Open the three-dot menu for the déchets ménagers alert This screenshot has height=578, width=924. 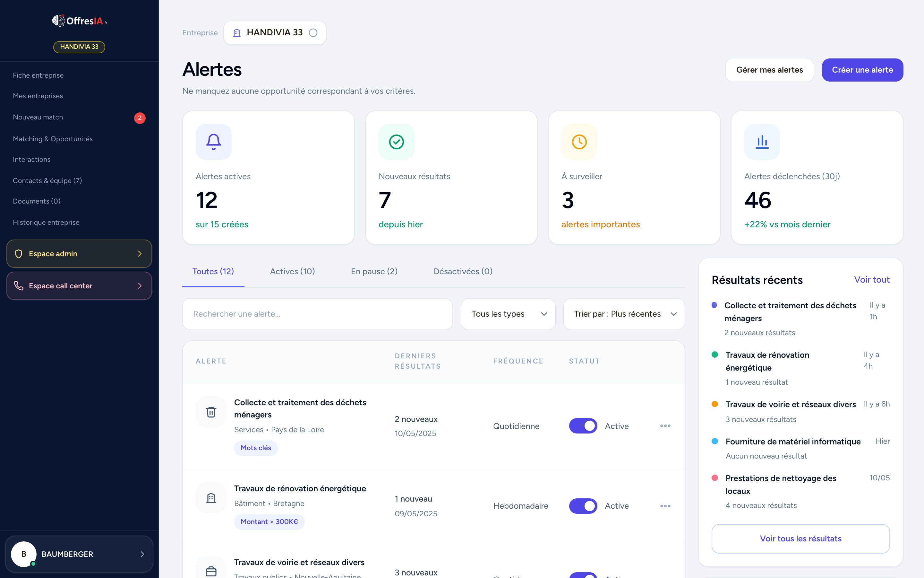pyautogui.click(x=665, y=426)
